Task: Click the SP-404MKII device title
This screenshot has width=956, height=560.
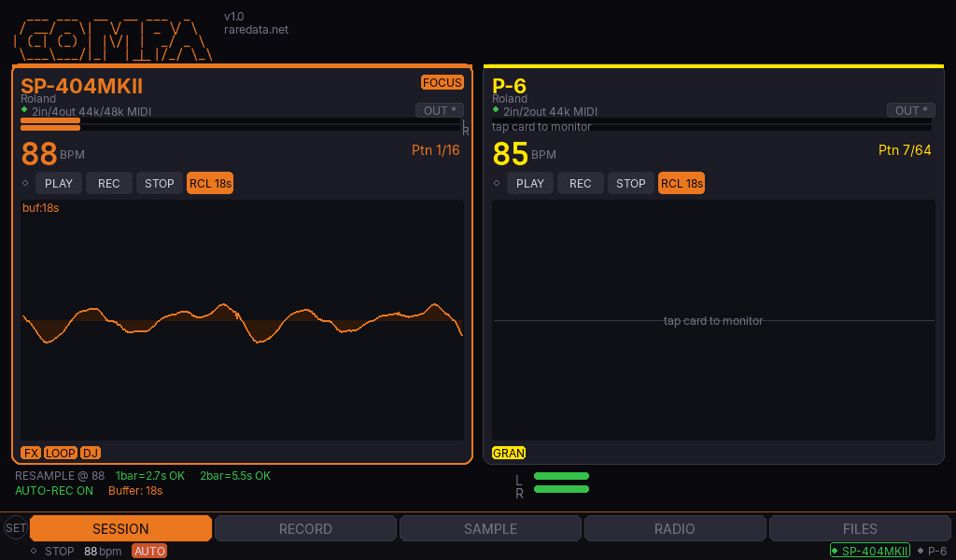Action: [x=82, y=86]
